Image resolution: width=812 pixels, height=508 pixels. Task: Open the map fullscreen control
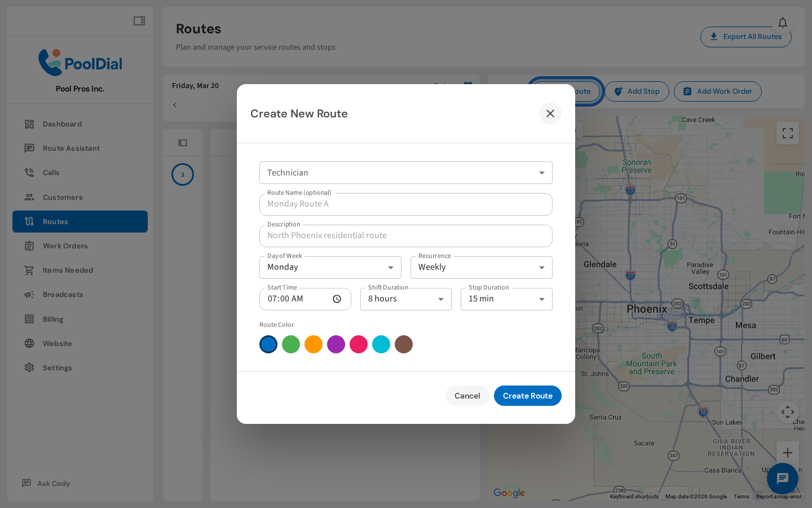tap(788, 133)
